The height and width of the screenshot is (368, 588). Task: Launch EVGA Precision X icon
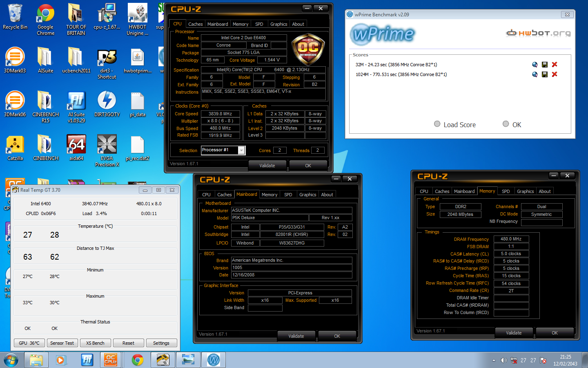[107, 150]
